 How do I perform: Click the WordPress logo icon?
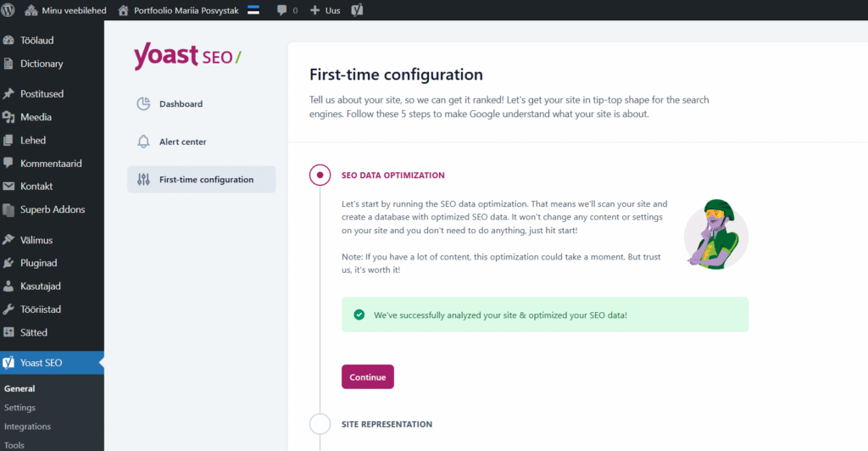tap(9, 10)
